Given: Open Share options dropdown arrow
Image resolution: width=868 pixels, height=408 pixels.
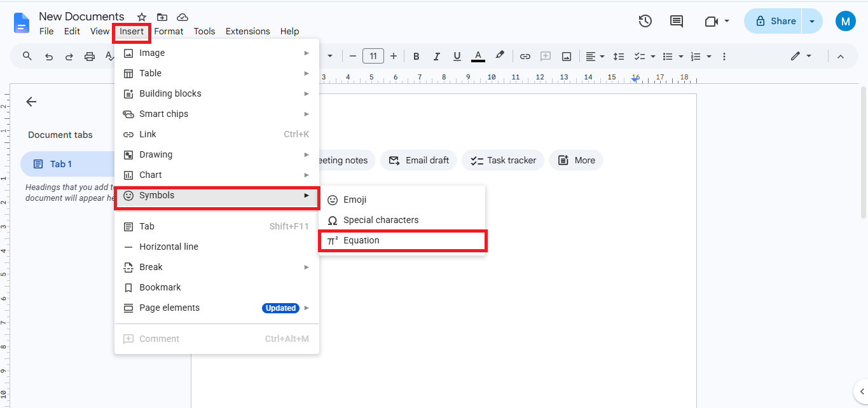Looking at the screenshot, I should tap(812, 21).
